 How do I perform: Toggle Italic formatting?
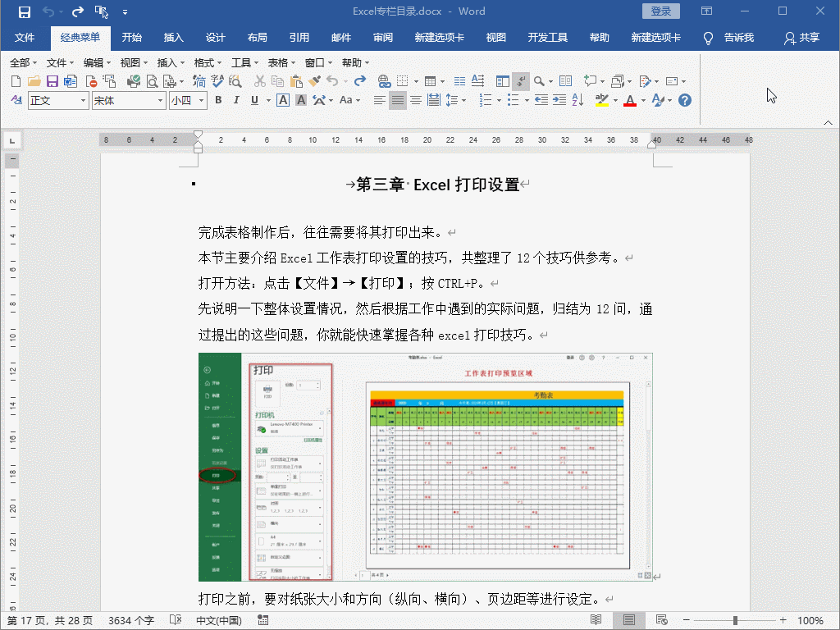click(x=235, y=100)
